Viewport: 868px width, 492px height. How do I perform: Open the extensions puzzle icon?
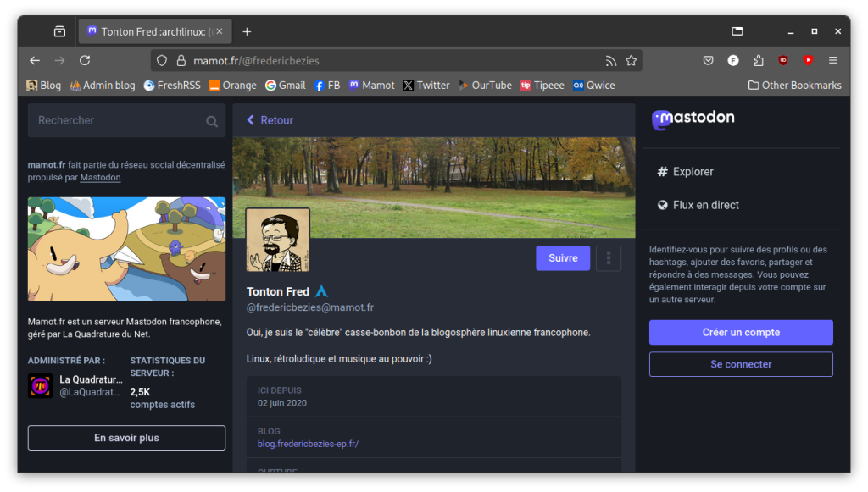tap(759, 61)
